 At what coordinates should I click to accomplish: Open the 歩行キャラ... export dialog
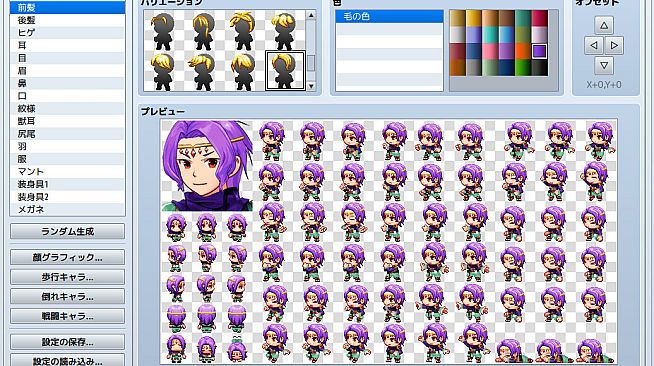click(67, 277)
